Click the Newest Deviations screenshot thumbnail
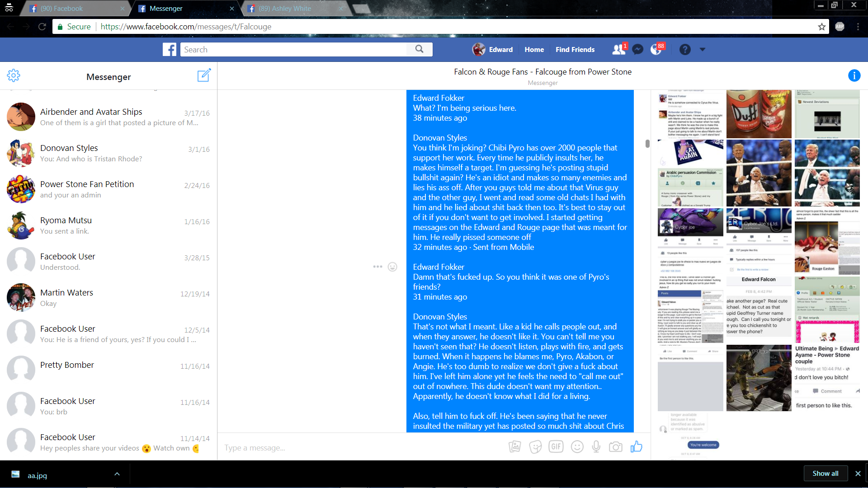868x488 pixels. 827,114
